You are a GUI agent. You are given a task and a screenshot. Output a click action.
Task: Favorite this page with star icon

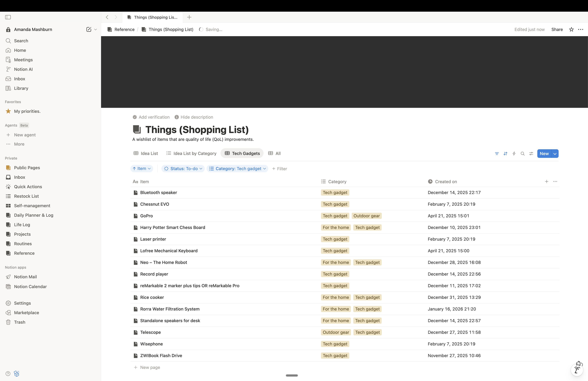click(571, 29)
